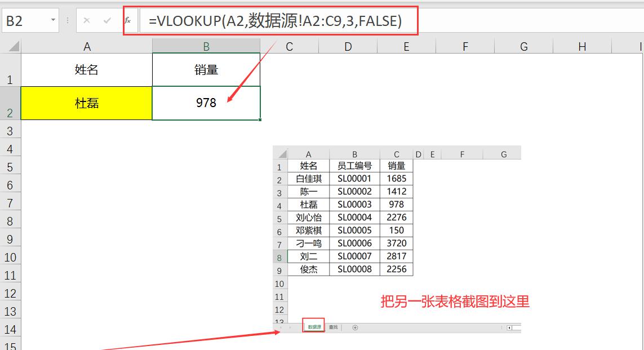Click the Cancel X icon in formula bar
Viewport: 644px width, 350px height.
(87, 20)
